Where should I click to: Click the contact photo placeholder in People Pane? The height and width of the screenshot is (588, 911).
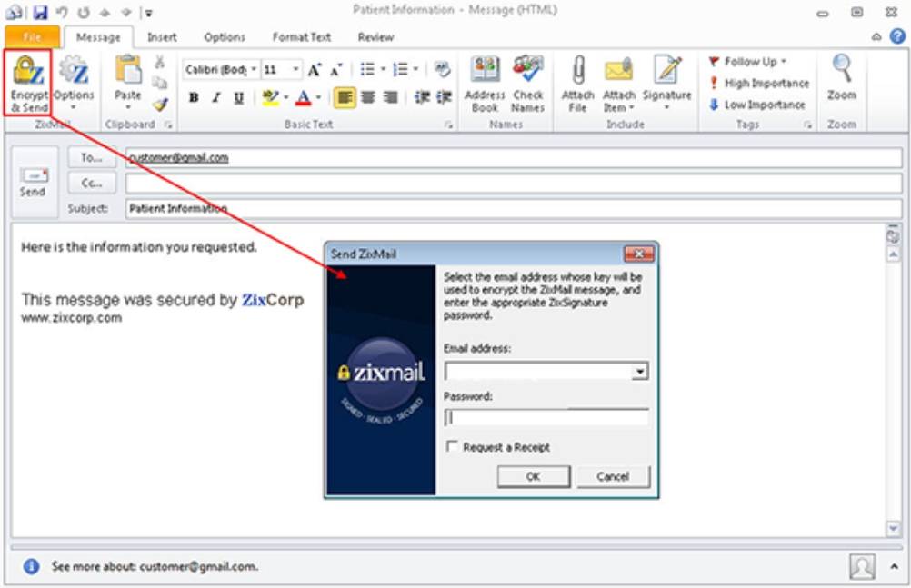click(x=862, y=566)
